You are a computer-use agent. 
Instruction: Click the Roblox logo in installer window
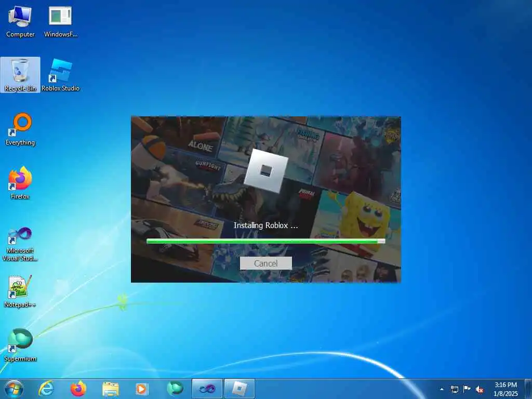click(265, 170)
